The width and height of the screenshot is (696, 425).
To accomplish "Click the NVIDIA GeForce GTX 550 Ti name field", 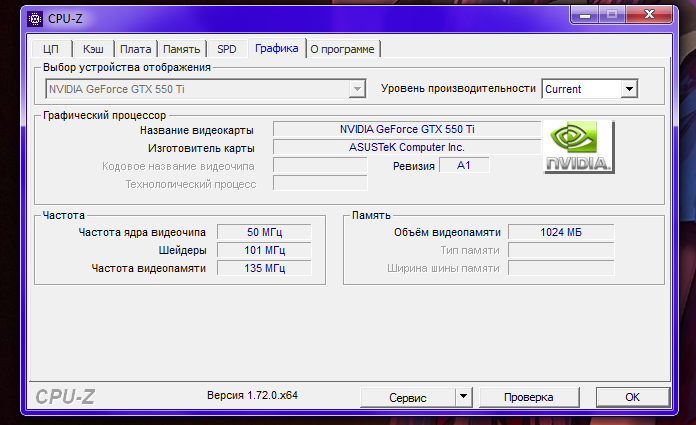I will (x=407, y=129).
